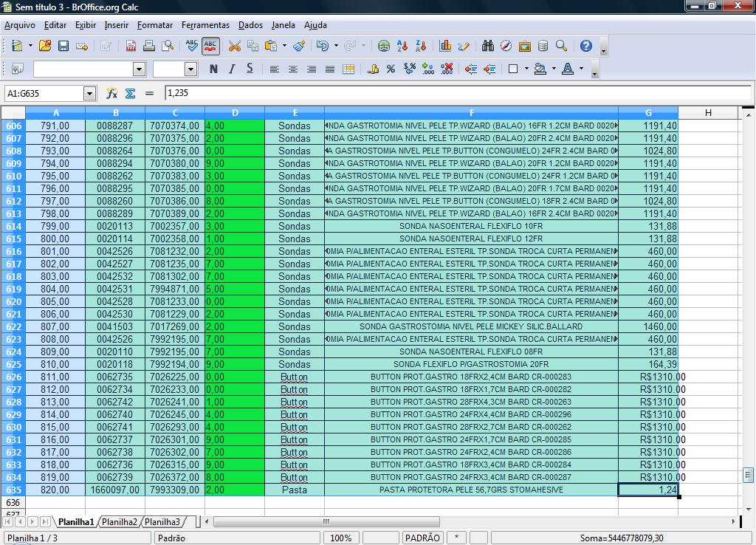
Task: Open the Undo history dropdown arrow
Action: coord(336,46)
